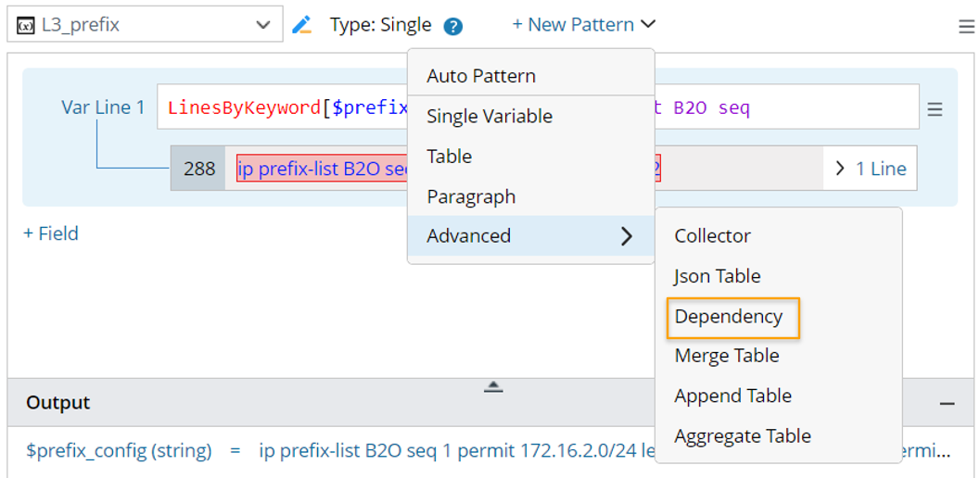Viewport: 980px width, 478px height.
Task: Click the pencil edit icon beside L3_prefix
Action: [301, 25]
